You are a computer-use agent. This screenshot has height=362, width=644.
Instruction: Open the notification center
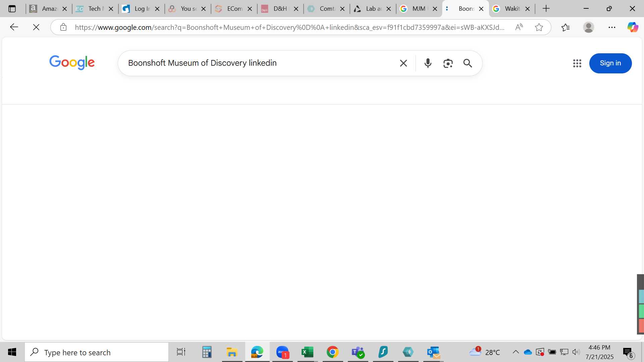628,352
